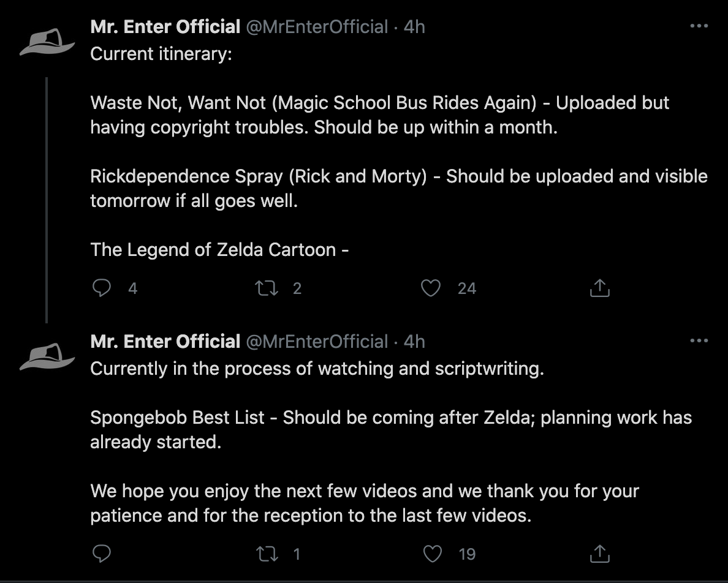Image resolution: width=728 pixels, height=583 pixels.
Task: Click @MrEnterOfficial handle on second tweet
Action: point(317,342)
